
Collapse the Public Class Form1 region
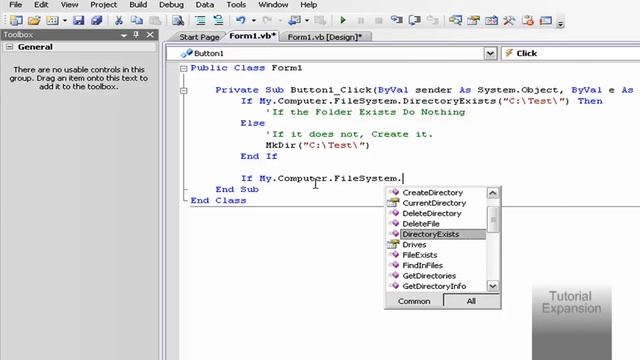pyautogui.click(x=184, y=69)
